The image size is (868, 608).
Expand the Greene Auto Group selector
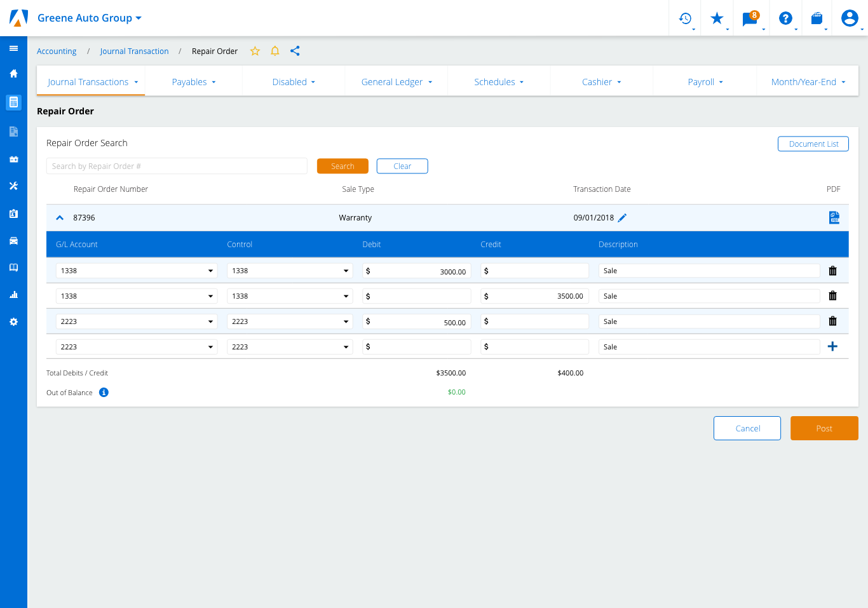tap(89, 18)
